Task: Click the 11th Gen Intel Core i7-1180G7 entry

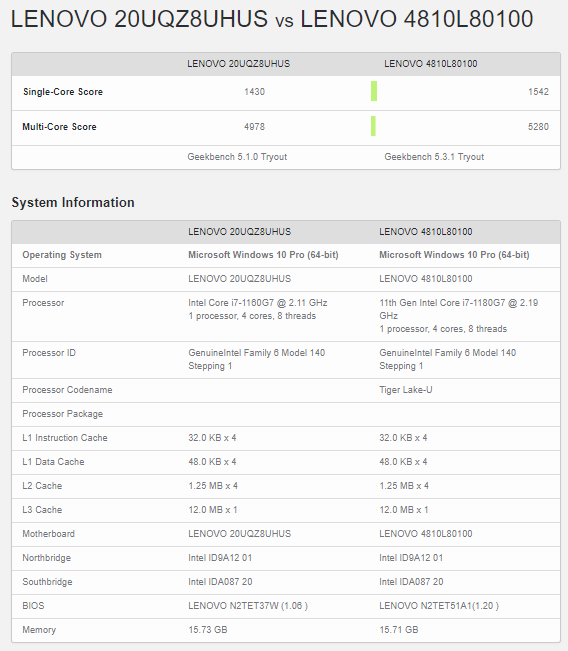Action: 458,309
